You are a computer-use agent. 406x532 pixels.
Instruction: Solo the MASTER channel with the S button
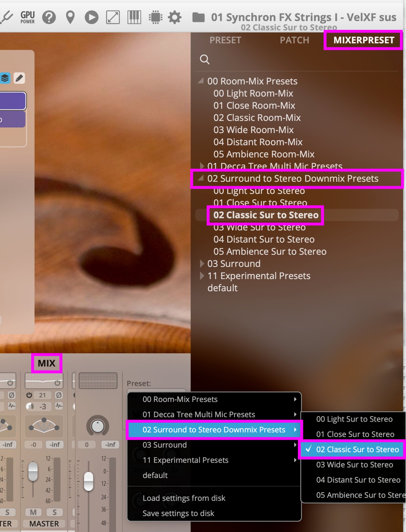tap(55, 512)
